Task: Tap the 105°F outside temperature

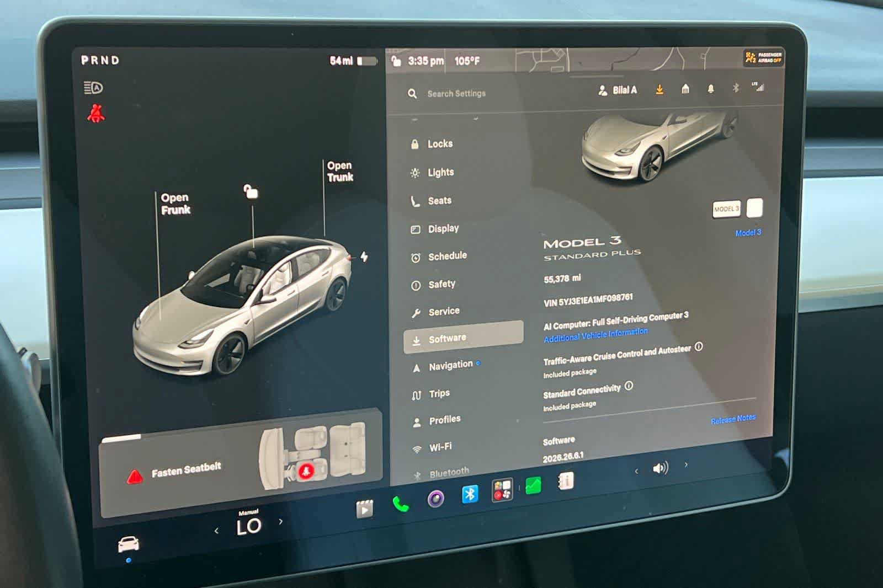Action: pyautogui.click(x=467, y=61)
